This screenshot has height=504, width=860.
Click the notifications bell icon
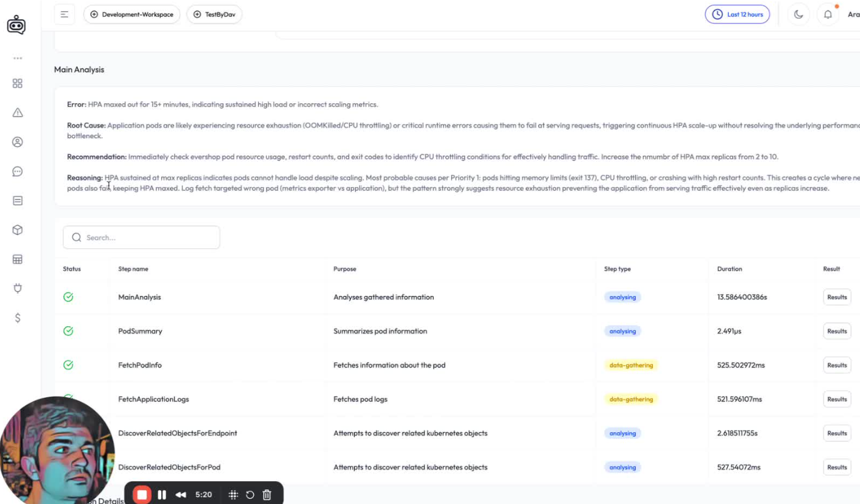[828, 14]
